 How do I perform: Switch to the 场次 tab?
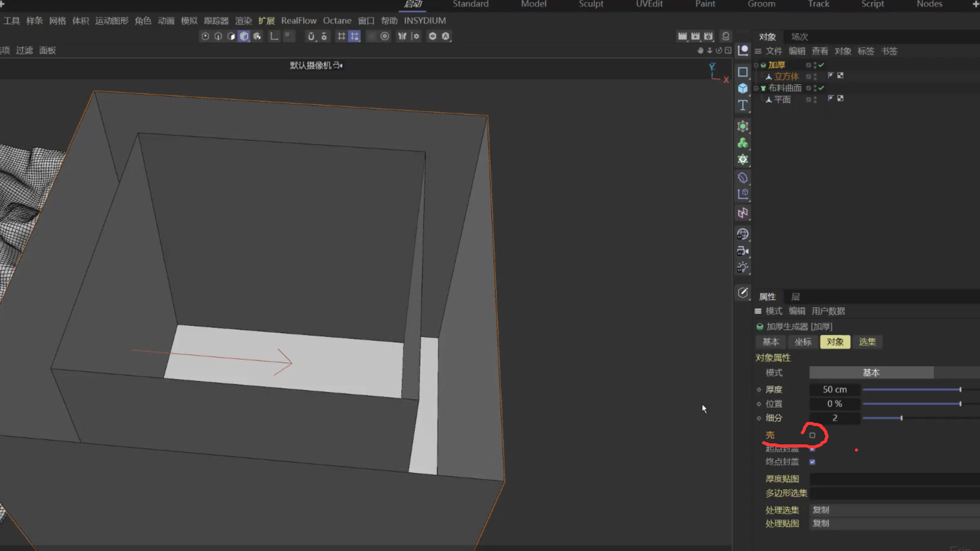click(x=799, y=37)
